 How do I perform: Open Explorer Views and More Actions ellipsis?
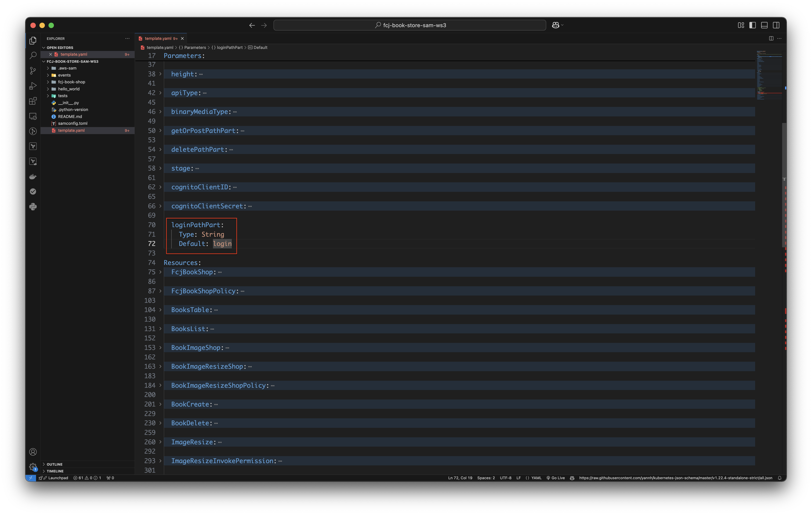(127, 39)
